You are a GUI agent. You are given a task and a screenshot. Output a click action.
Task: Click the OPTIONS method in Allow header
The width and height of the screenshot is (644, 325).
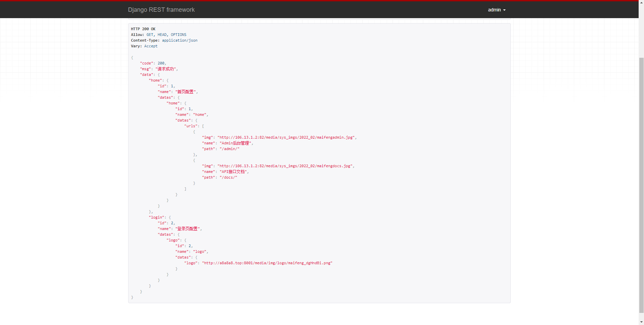pyautogui.click(x=178, y=35)
